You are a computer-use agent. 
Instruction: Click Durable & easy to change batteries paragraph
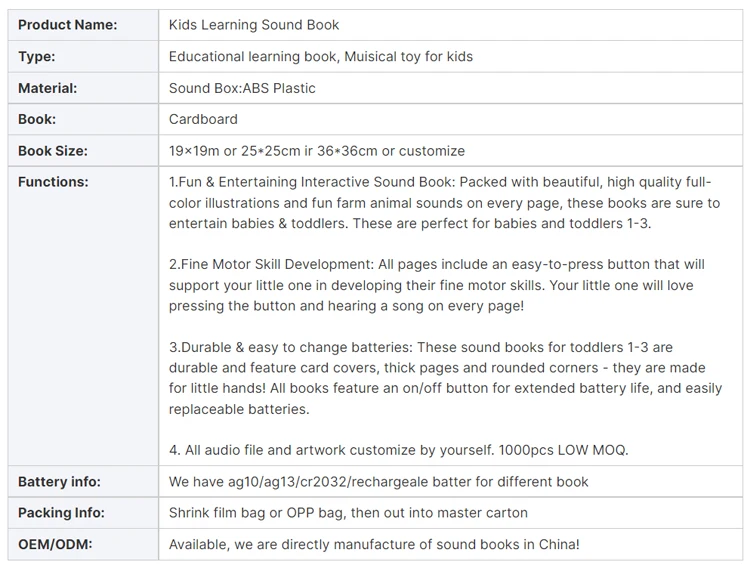444,378
